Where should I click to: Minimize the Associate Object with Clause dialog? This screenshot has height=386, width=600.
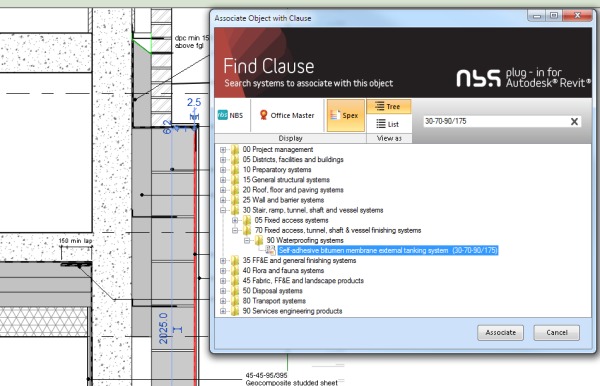click(537, 16)
